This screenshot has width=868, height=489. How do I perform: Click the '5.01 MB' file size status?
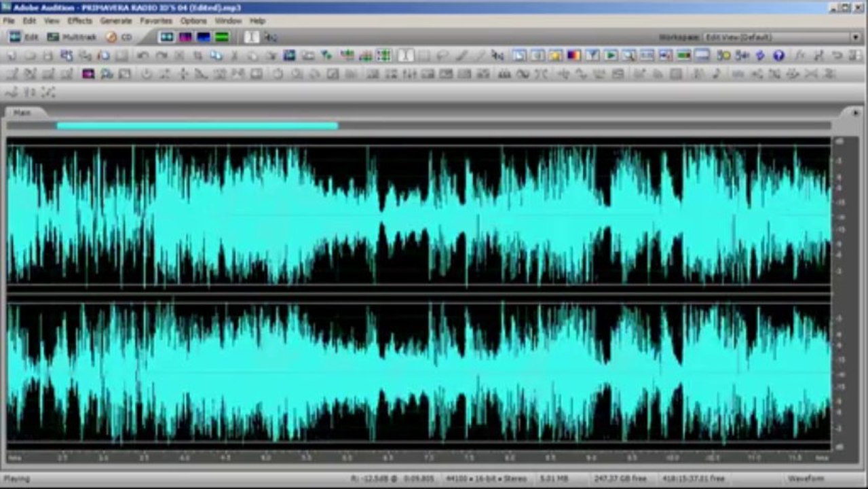554,479
